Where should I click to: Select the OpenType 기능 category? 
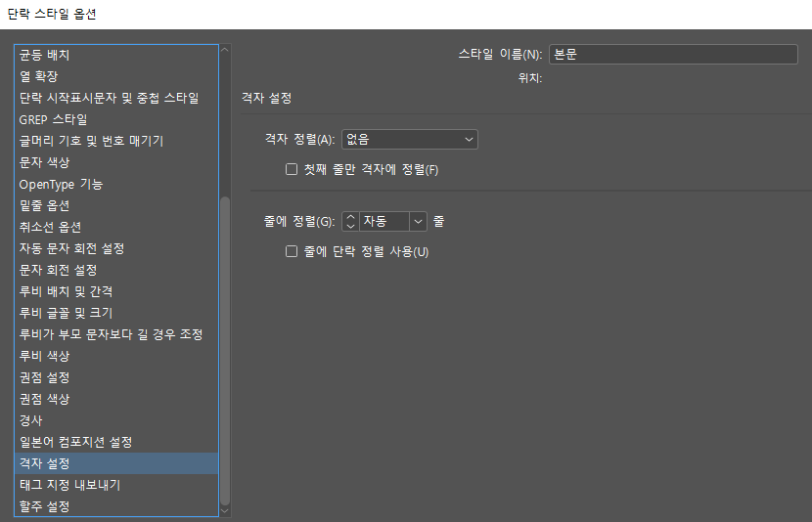click(x=116, y=184)
